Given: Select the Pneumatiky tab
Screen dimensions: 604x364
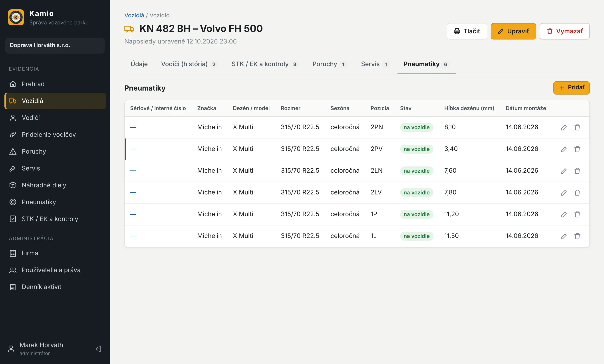Looking at the screenshot, I should tap(427, 64).
